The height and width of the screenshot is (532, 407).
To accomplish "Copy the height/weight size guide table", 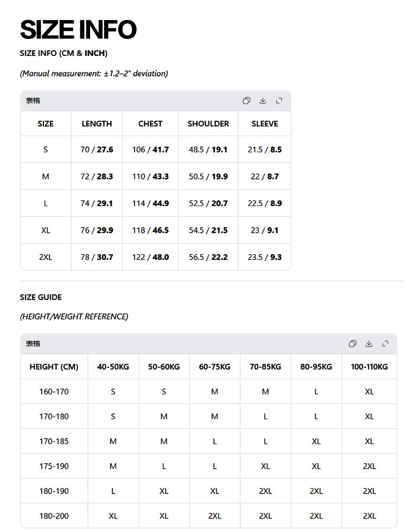I will (x=353, y=344).
